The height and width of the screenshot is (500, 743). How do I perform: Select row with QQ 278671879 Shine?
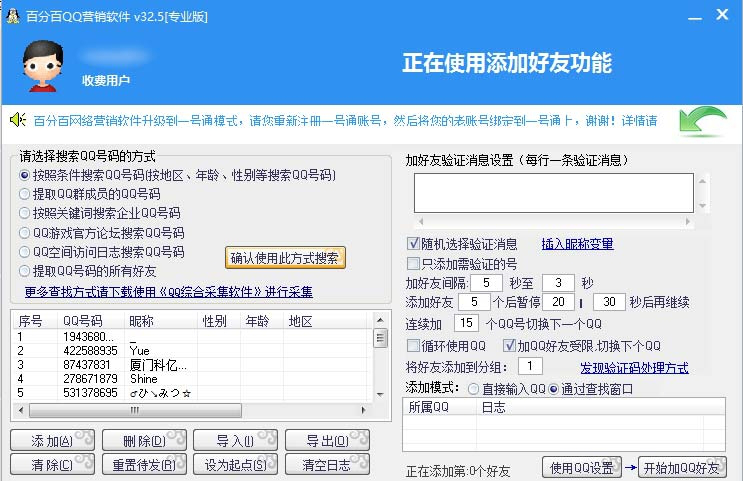coord(192,379)
